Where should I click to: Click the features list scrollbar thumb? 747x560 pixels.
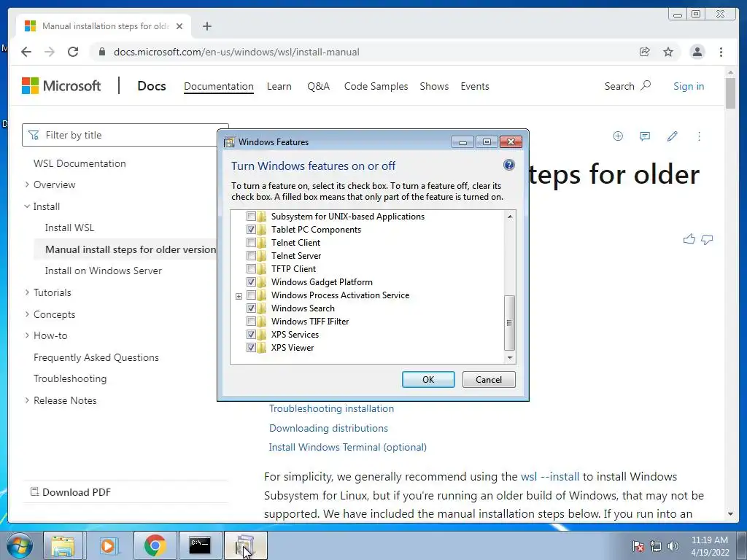tap(509, 323)
